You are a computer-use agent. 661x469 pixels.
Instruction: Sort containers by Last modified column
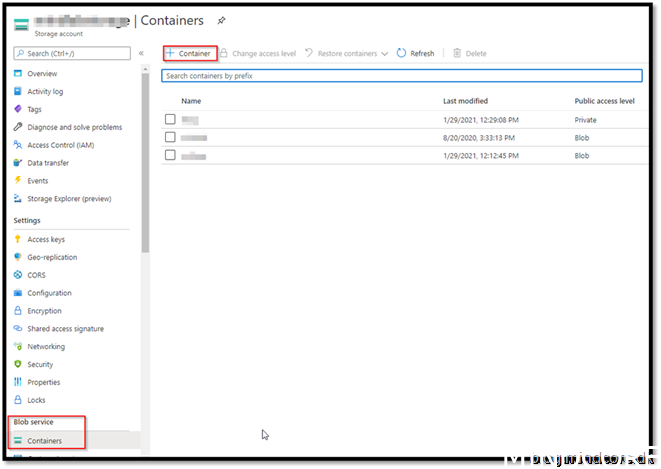[x=465, y=101]
